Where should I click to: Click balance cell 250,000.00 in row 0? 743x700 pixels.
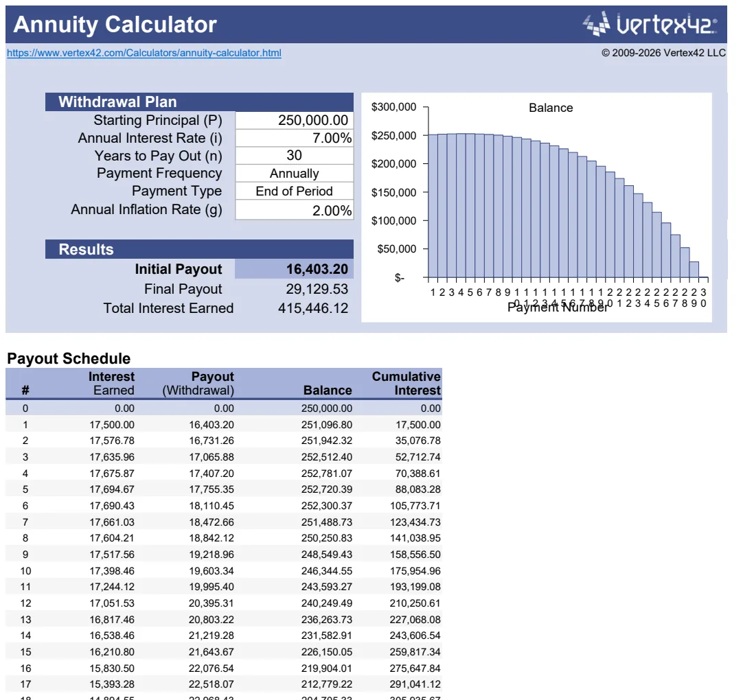tap(326, 408)
